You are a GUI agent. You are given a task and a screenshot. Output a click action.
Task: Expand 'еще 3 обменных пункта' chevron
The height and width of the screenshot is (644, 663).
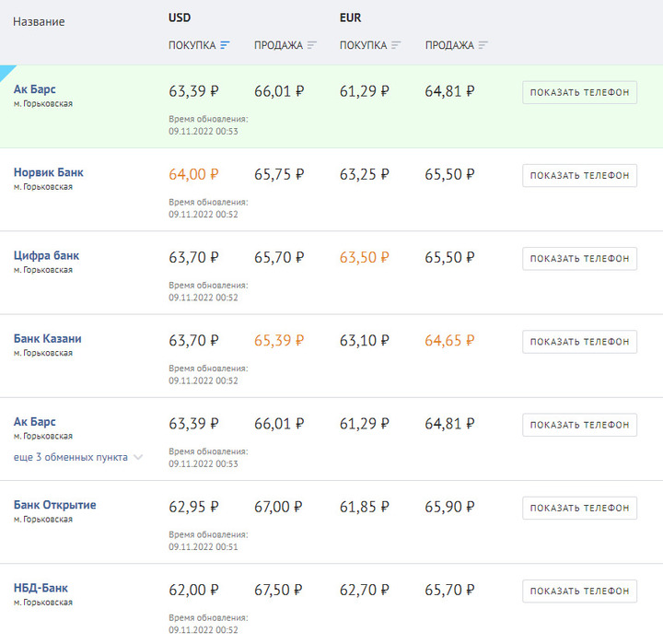pos(138,457)
